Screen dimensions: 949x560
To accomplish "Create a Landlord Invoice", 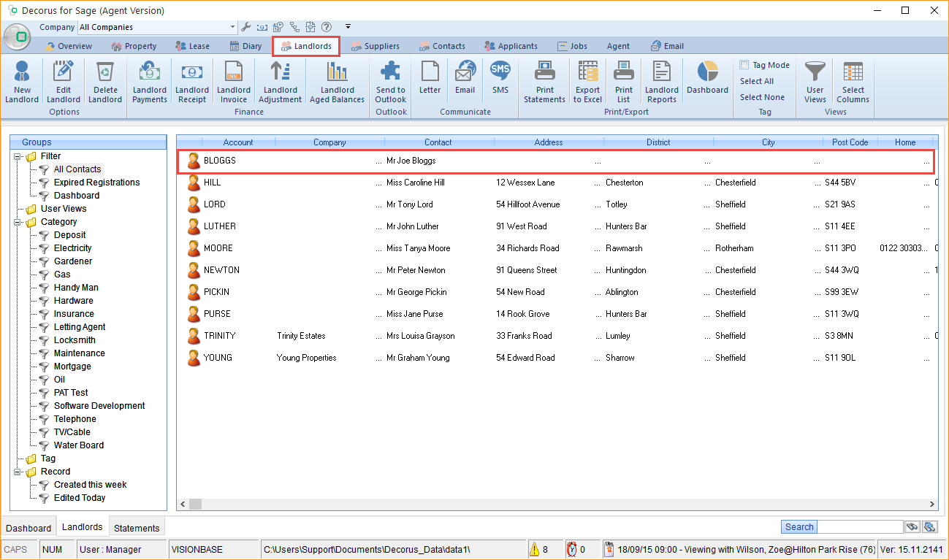I will [234, 82].
